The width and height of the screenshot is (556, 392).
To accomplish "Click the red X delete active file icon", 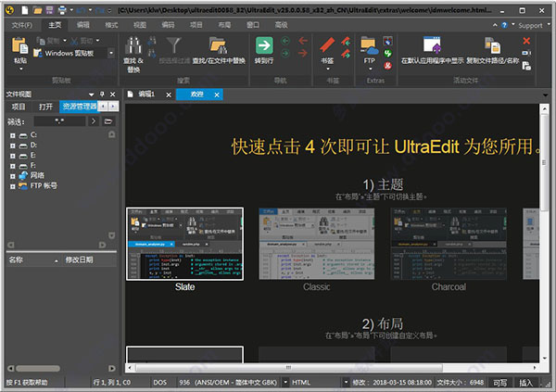I will [526, 41].
